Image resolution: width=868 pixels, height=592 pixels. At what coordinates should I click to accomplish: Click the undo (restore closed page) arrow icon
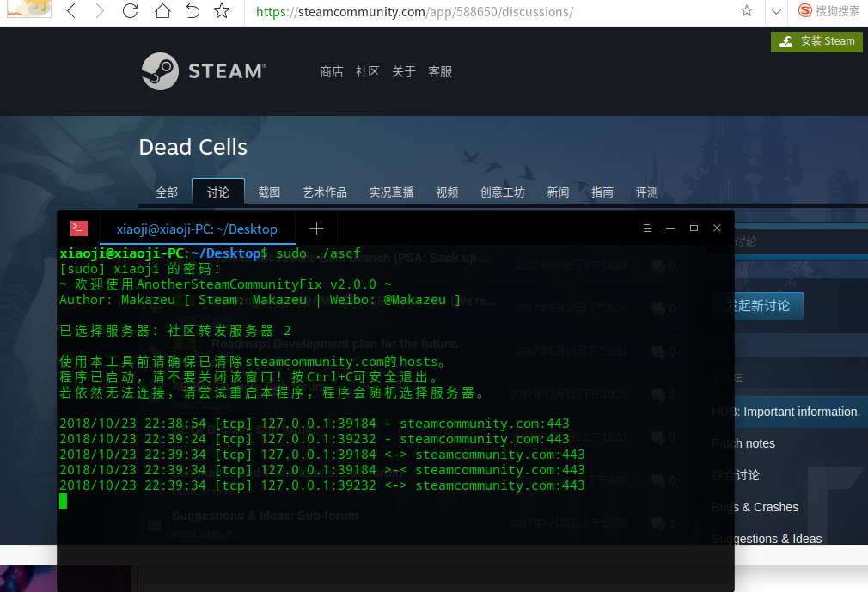coord(193,10)
